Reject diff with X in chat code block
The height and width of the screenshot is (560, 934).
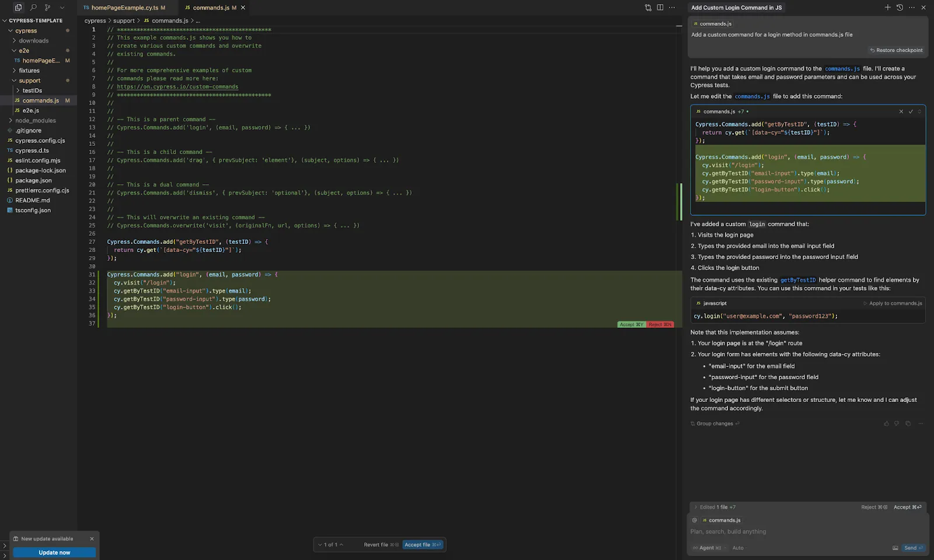(x=901, y=111)
